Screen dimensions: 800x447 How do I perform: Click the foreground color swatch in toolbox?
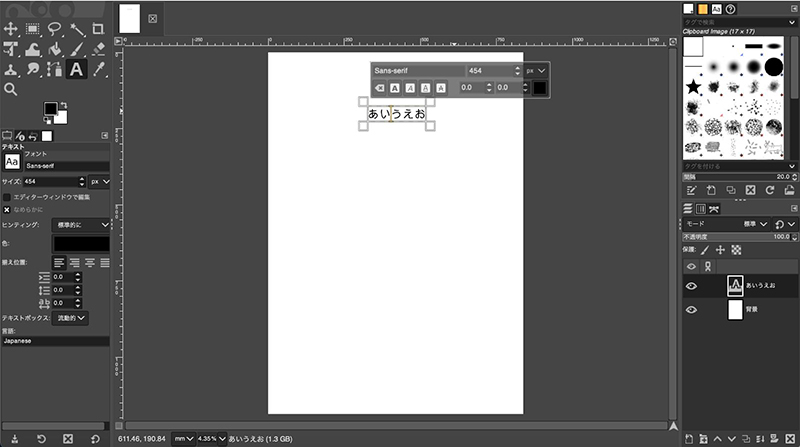(x=51, y=109)
